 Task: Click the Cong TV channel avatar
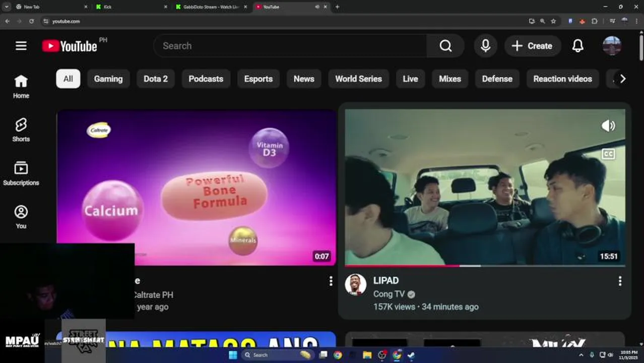click(355, 285)
